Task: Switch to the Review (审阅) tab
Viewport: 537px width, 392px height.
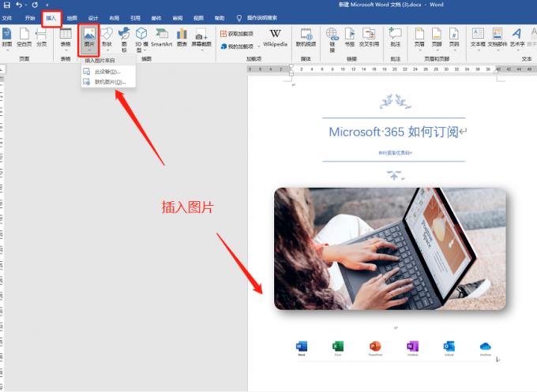Action: (x=178, y=18)
